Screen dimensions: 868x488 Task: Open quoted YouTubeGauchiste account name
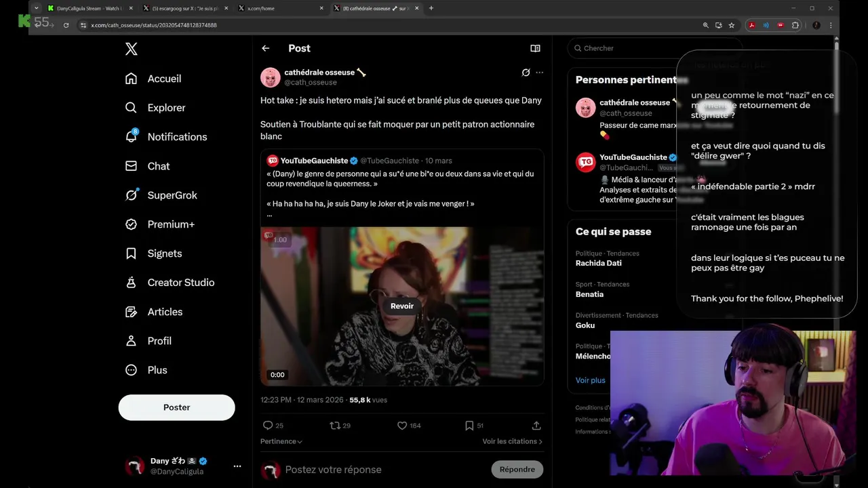[314, 161]
